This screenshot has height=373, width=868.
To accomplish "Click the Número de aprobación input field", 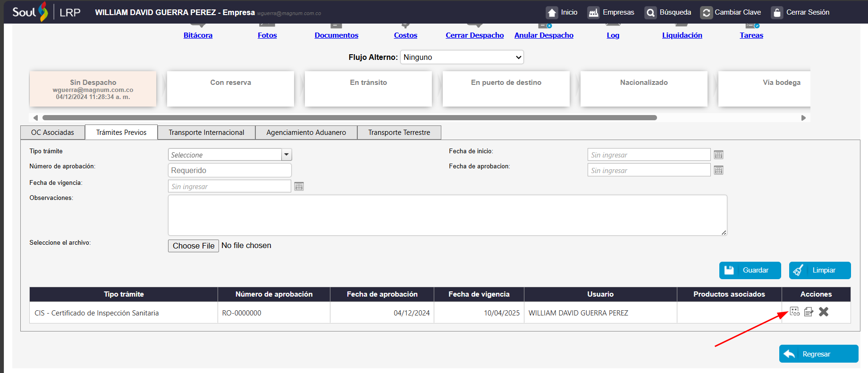I will pos(229,170).
